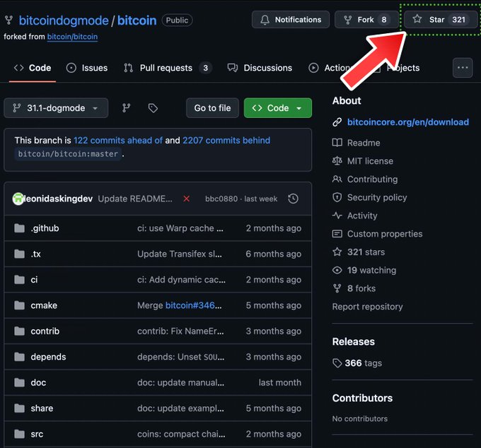481x448 pixels.
Task: Click the shield icon beside Security policy
Action: [x=337, y=198]
